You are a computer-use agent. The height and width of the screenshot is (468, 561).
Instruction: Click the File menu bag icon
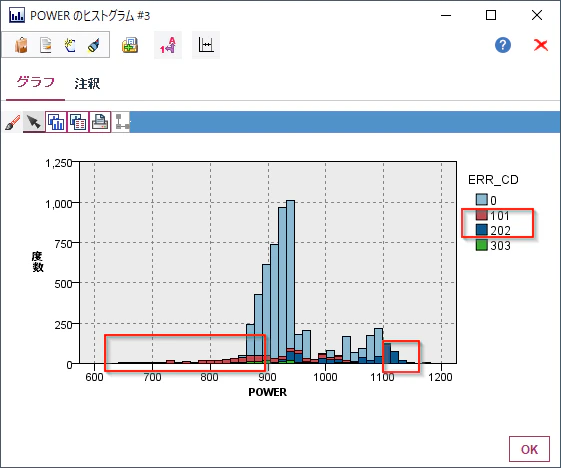click(21, 45)
